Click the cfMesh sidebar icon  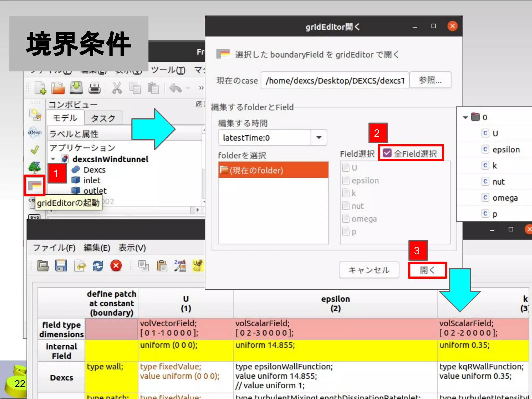(35, 132)
